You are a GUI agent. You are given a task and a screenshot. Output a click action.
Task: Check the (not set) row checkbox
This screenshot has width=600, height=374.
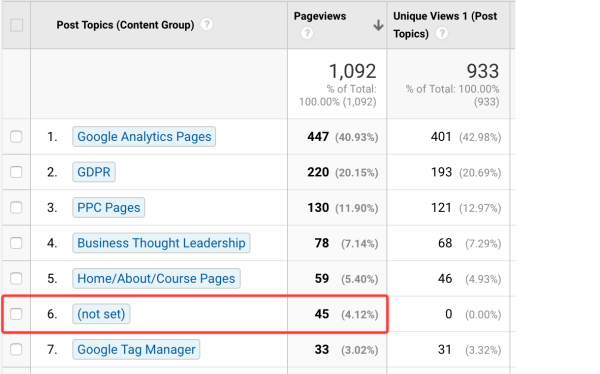click(16, 314)
